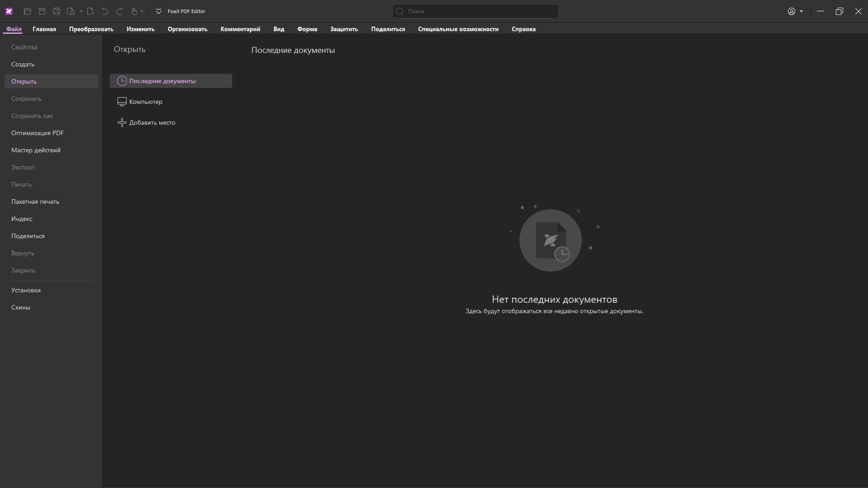This screenshot has width=868, height=488.
Task: Open the dropdown arrow beside touch hand icon
Action: 142,11
